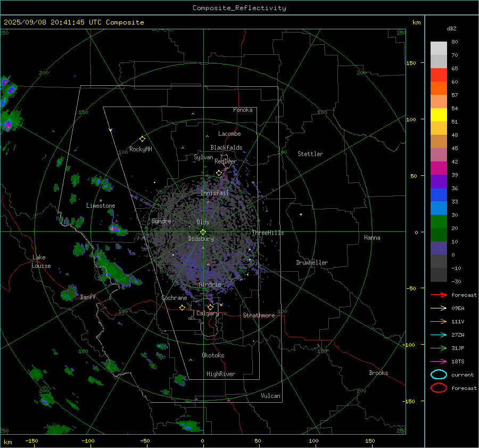This screenshot has width=479, height=448.
Task: Click the dBZ heading above the color scale
Action: pyautogui.click(x=451, y=28)
